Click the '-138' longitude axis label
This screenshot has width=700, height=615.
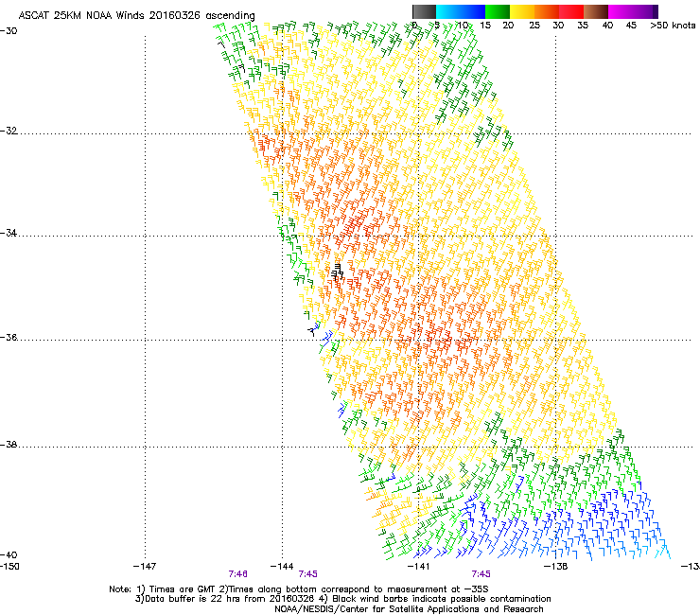pyautogui.click(x=555, y=567)
